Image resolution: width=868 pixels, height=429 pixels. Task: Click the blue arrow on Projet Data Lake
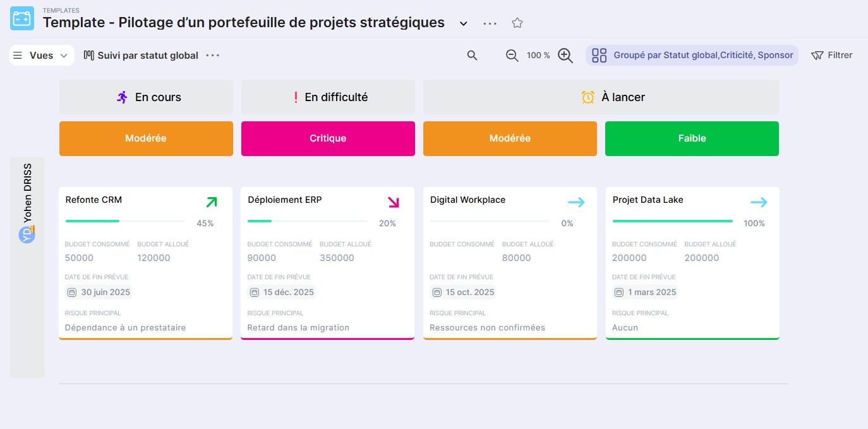pos(759,202)
